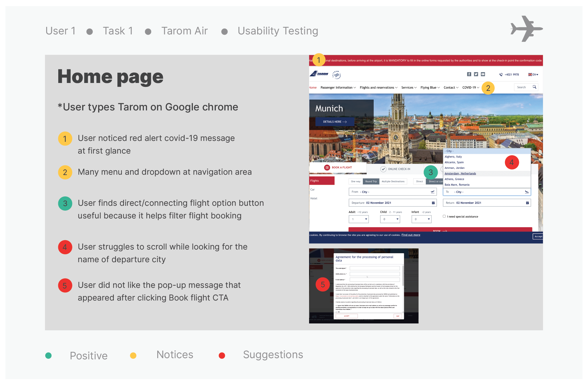Open the Adult passenger count dropdown

click(x=359, y=219)
